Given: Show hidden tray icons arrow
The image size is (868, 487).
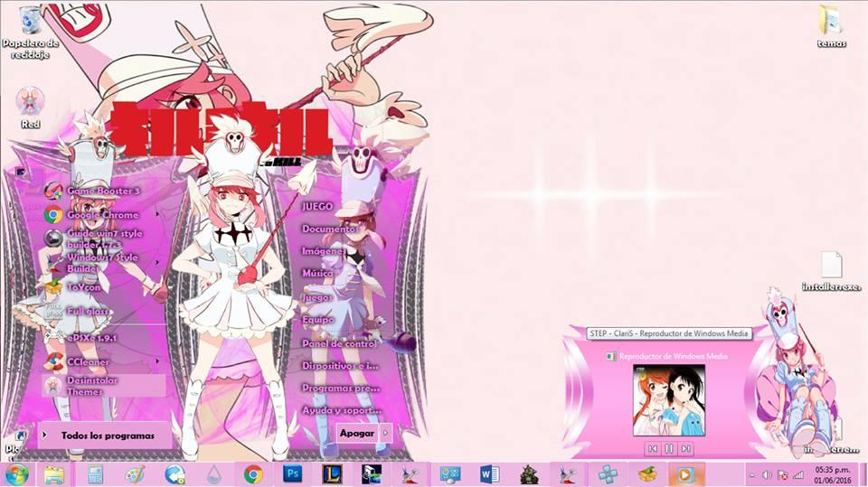Looking at the screenshot, I should [752, 474].
